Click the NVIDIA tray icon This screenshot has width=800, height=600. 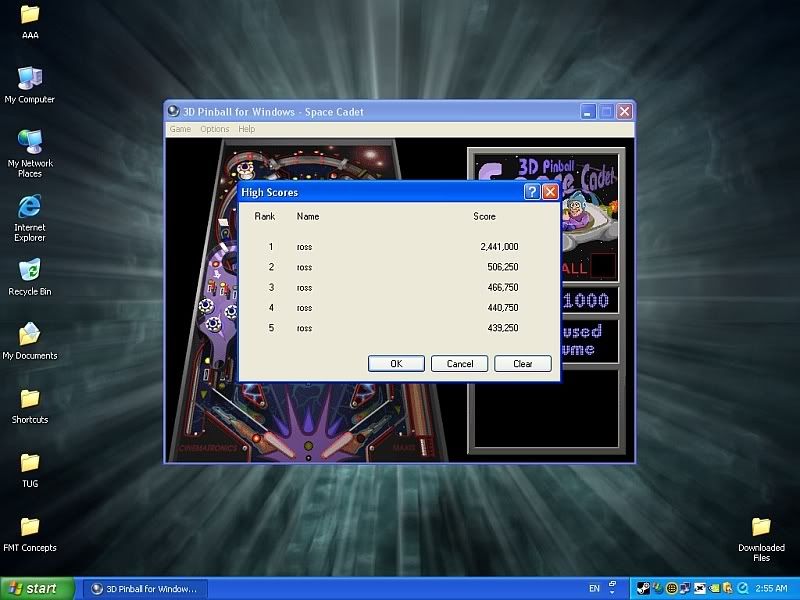tap(714, 589)
